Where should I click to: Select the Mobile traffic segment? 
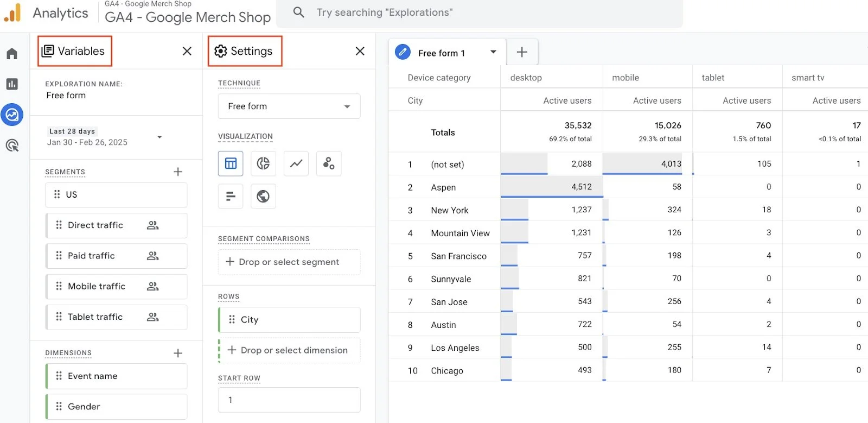coord(116,286)
